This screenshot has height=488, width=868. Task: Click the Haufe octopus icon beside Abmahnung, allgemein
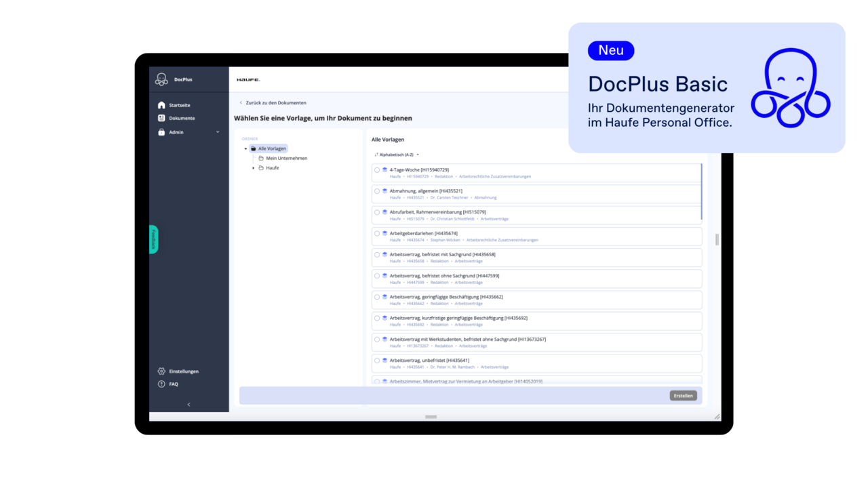(x=384, y=191)
